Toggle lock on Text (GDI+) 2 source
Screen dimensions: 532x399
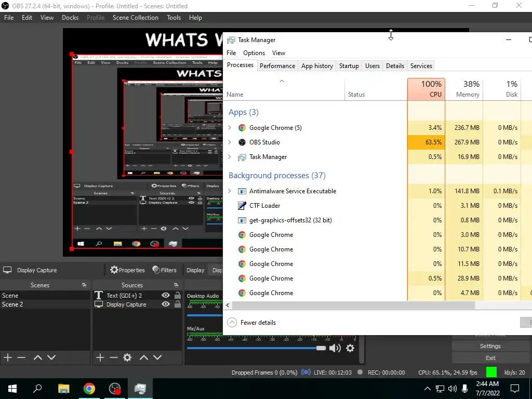point(178,295)
